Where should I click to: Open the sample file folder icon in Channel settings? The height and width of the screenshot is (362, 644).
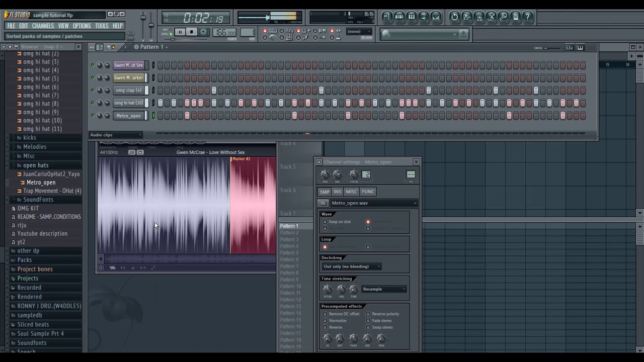point(324,203)
